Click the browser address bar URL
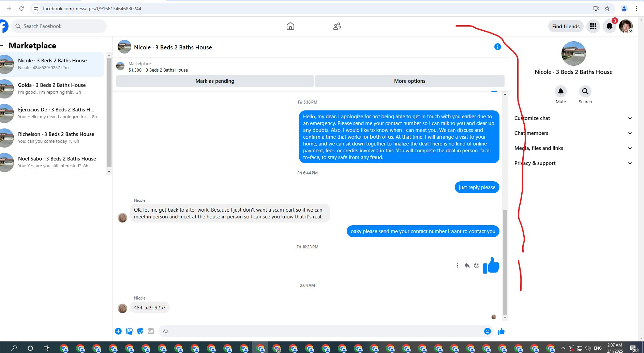The image size is (644, 353). click(92, 9)
